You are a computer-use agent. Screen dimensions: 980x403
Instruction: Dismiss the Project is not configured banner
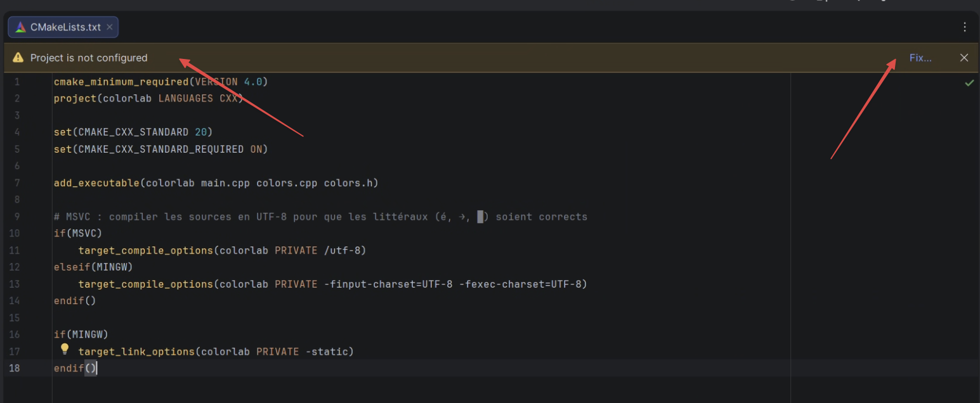coord(964,58)
